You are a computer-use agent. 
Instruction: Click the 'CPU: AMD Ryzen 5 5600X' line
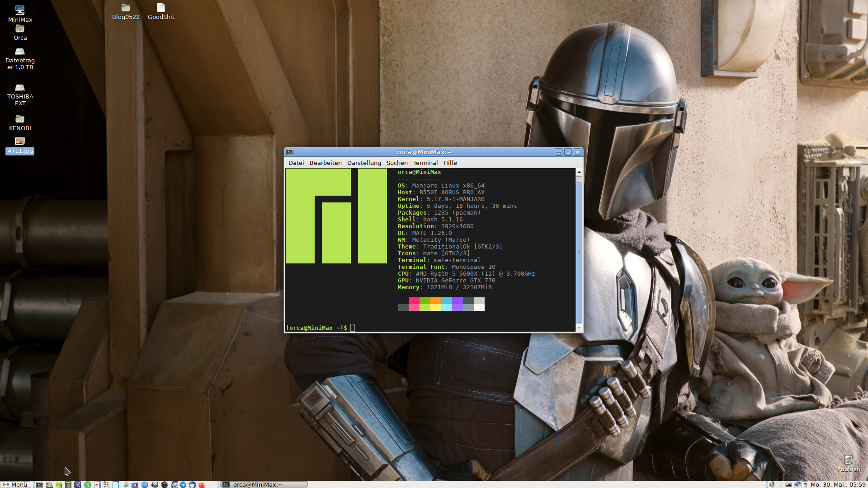pyautogui.click(x=466, y=274)
